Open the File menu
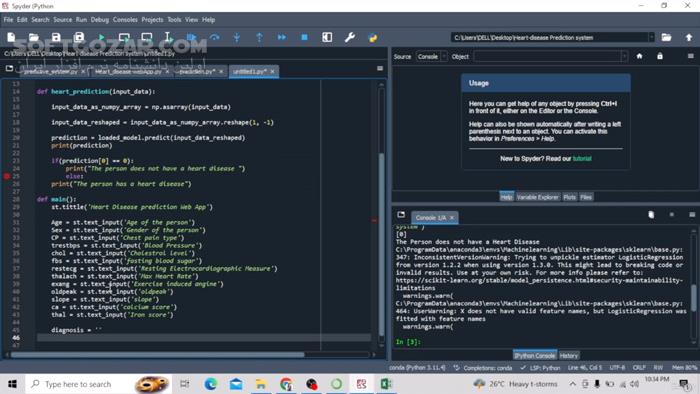This screenshot has height=394, width=700. coord(8,20)
